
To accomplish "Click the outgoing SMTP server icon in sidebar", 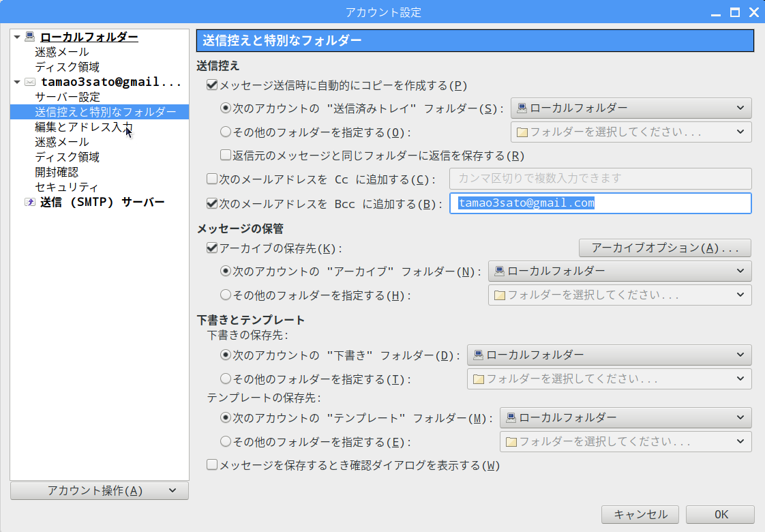I will pyautogui.click(x=29, y=202).
